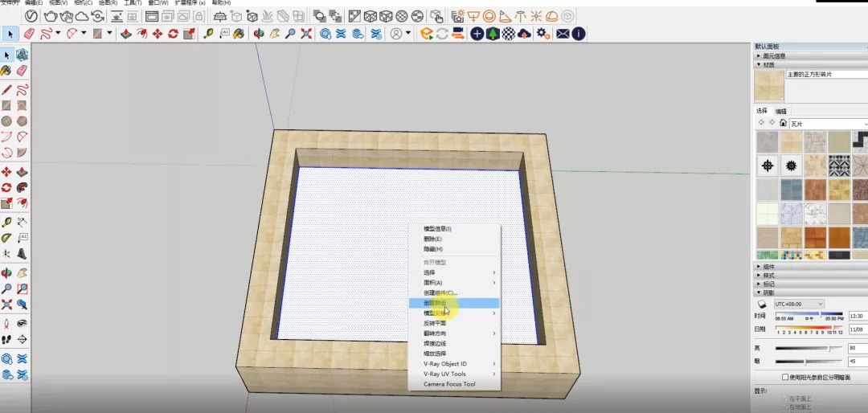Image resolution: width=868 pixels, height=413 pixels.
Task: Adjust the 亮 light slider
Action: pos(809,348)
